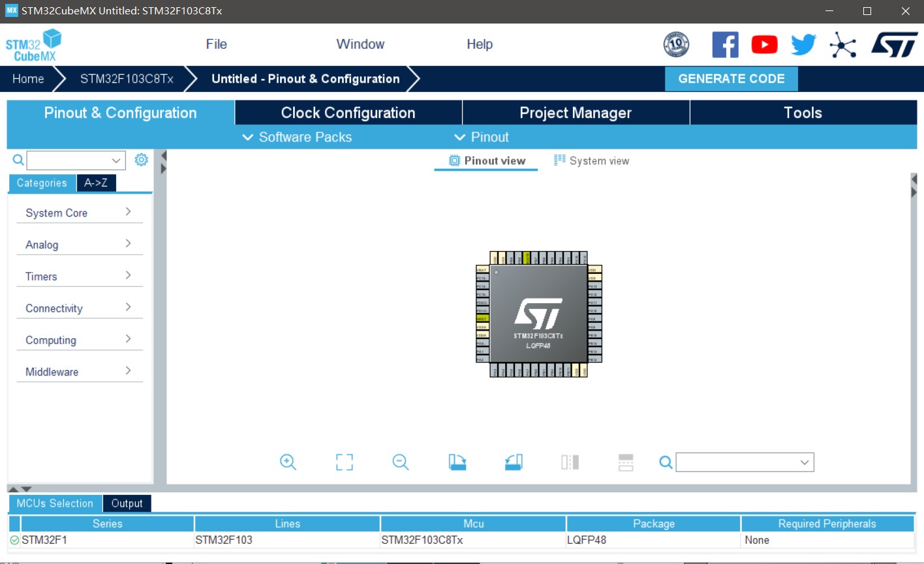Click the right-pointing arrow beside the categories panel

tap(164, 168)
